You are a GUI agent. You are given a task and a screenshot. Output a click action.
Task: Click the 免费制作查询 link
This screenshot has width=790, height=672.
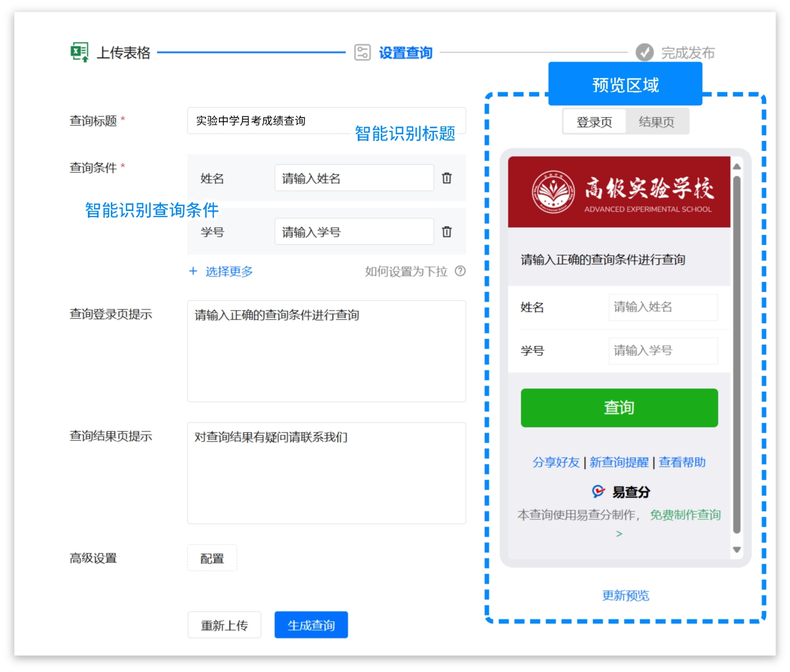686,515
